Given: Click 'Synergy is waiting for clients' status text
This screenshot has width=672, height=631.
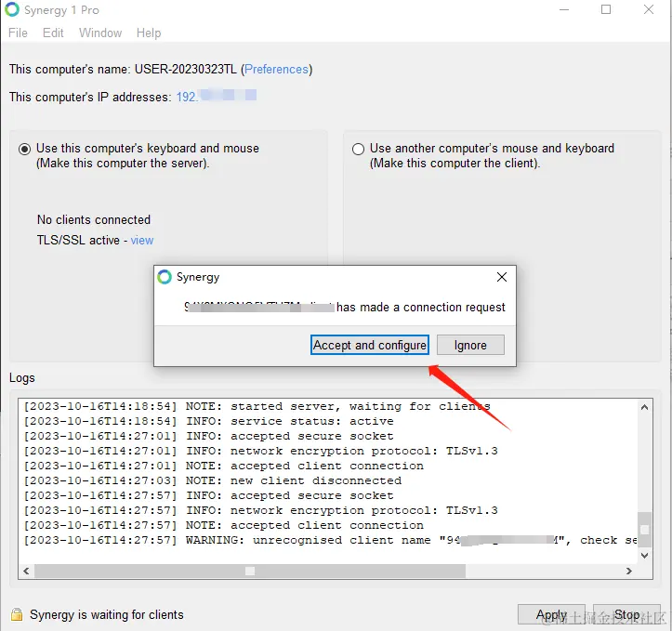Looking at the screenshot, I should point(107,614).
